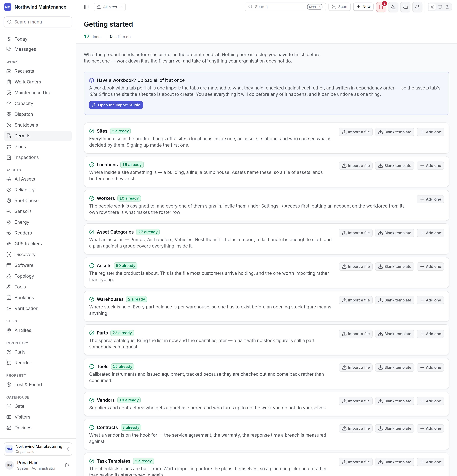Switch to dark theme moon icon
Viewport: 457px width, 476px height.
pyautogui.click(x=447, y=7)
